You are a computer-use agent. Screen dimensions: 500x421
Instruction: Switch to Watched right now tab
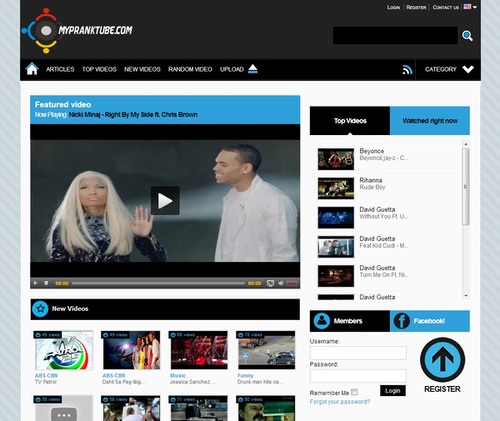click(430, 121)
